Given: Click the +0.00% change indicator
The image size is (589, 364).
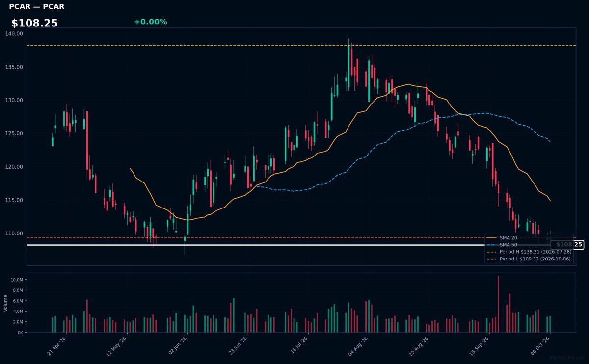Looking at the screenshot, I should coord(150,22).
